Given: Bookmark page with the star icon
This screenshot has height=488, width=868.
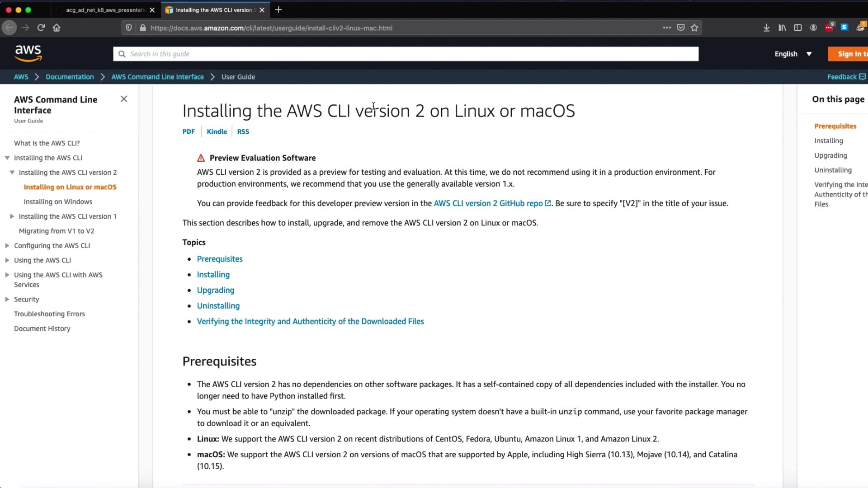Looking at the screenshot, I should 694,28.
